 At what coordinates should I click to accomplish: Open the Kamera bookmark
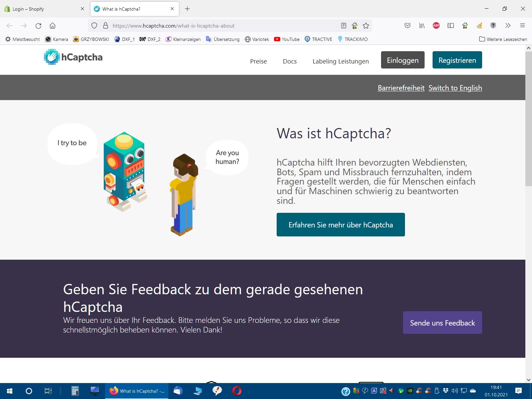(57, 39)
